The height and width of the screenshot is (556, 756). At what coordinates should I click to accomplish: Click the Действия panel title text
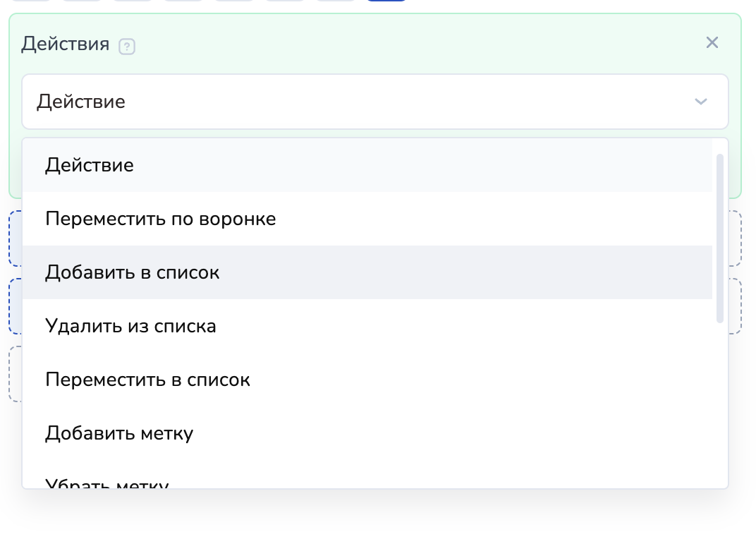[66, 44]
